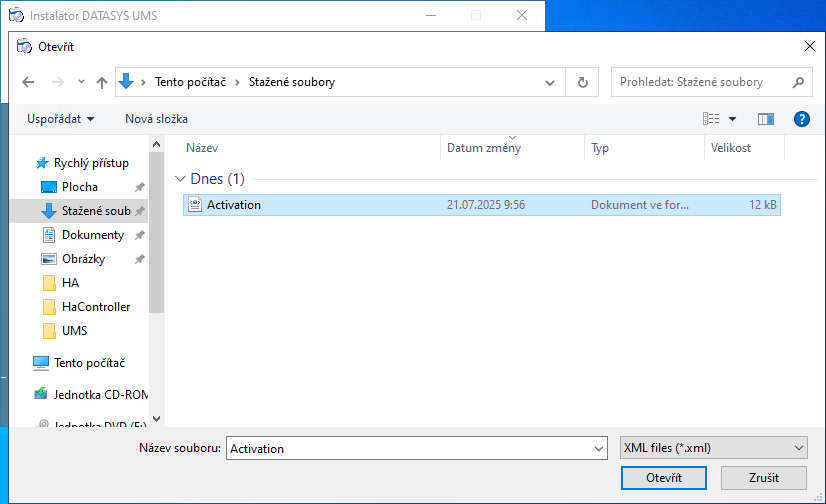This screenshot has width=826, height=504.
Task: Click the Plocha desktop icon
Action: click(48, 187)
